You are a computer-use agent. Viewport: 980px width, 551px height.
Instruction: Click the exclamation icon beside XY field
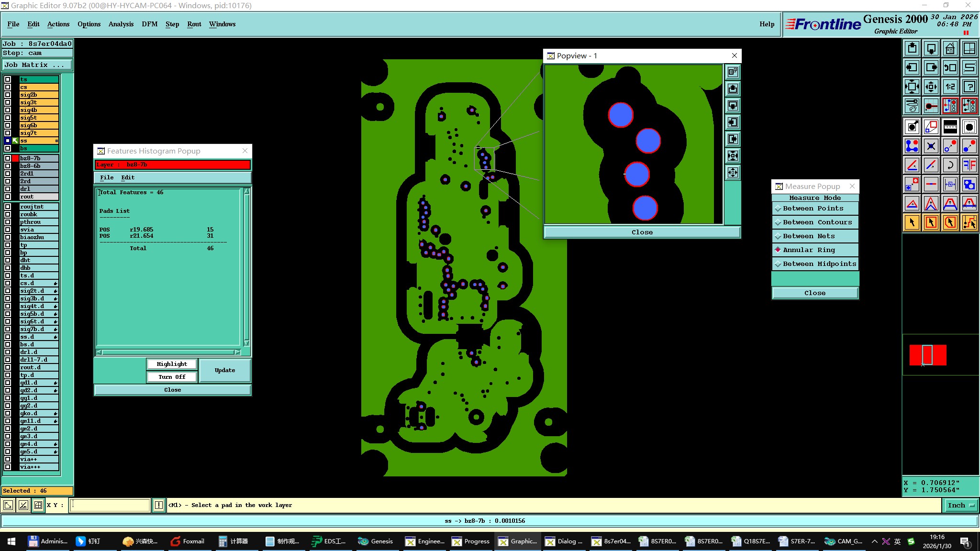[x=158, y=505]
